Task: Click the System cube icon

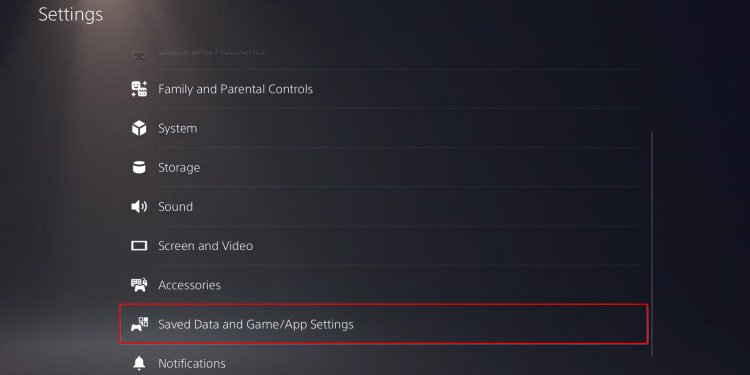Action: click(x=139, y=128)
